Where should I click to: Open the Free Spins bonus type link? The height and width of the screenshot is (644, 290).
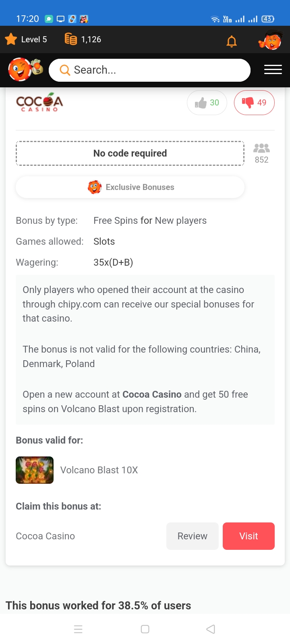pos(116,221)
